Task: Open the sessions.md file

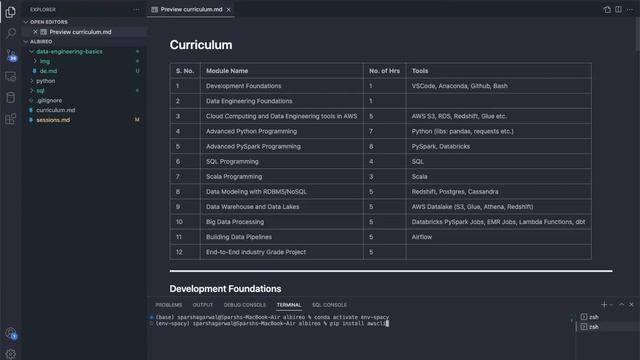Action: [x=53, y=120]
